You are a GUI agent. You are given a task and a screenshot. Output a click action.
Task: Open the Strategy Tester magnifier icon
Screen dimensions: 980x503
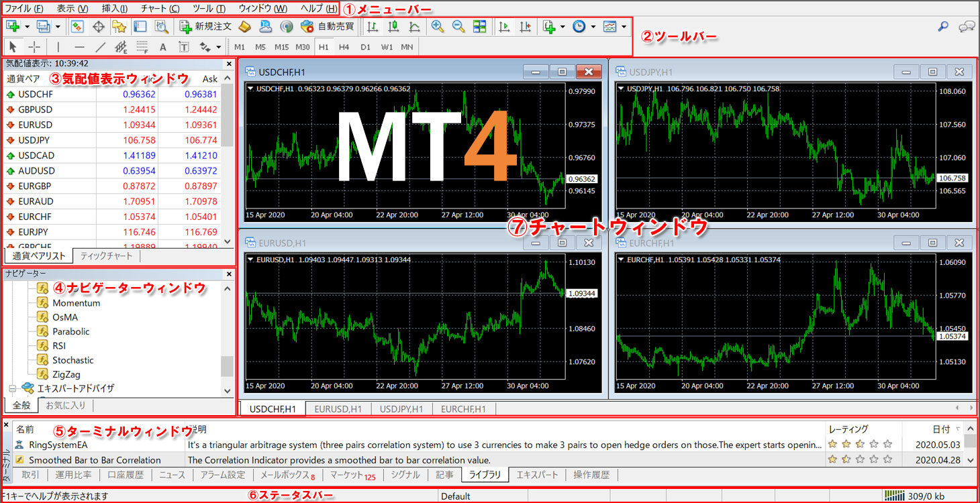pyautogui.click(x=161, y=27)
